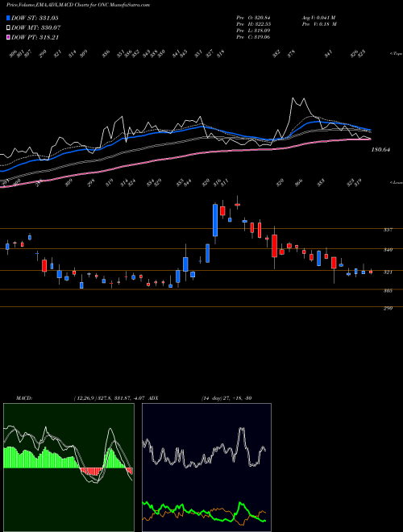Image resolution: width=403 pixels, height=532 pixels.
Task: Click the 'ADX' heading label
Action: pos(153,397)
